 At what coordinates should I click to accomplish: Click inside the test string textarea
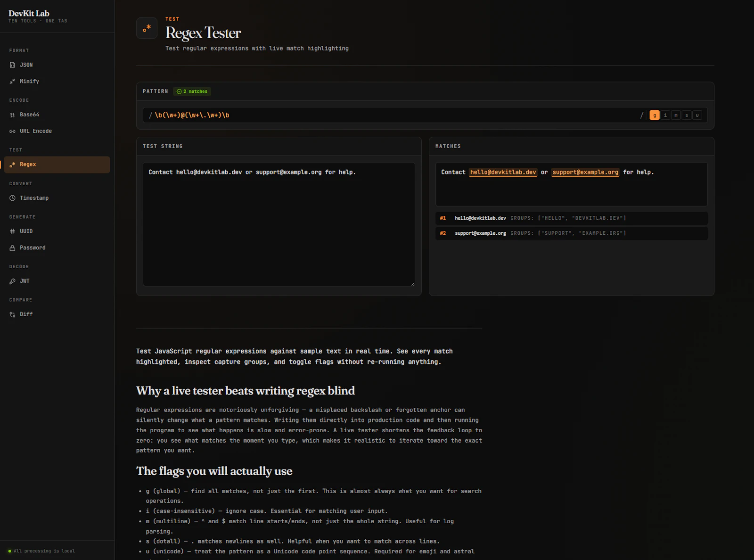pos(279,224)
